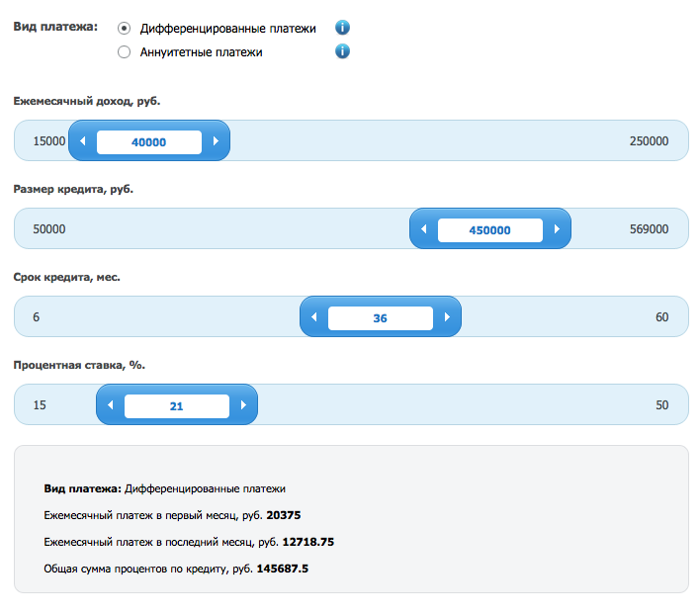
Task: Click the total interest value 145687.5
Action: (x=283, y=569)
